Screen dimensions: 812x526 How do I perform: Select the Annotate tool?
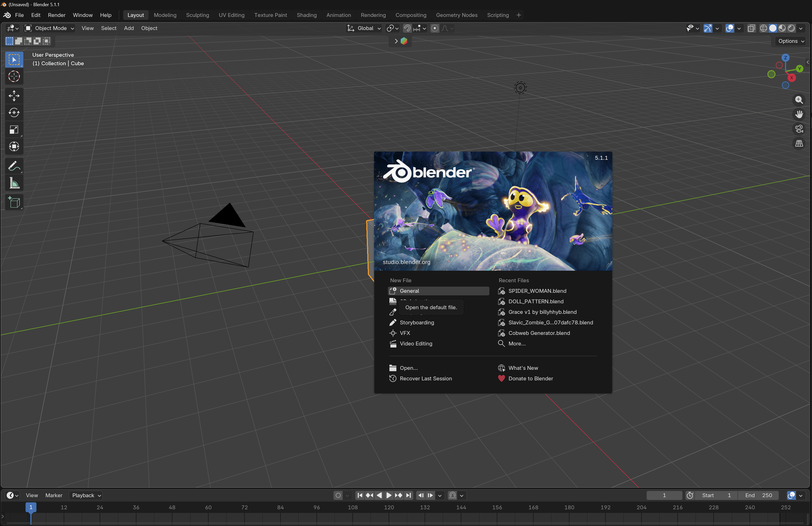click(14, 166)
